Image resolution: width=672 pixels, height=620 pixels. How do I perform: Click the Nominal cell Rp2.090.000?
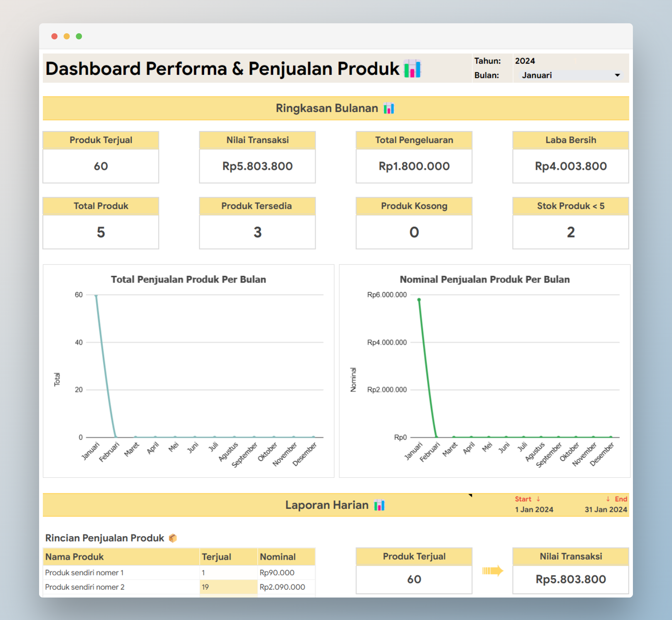287,587
